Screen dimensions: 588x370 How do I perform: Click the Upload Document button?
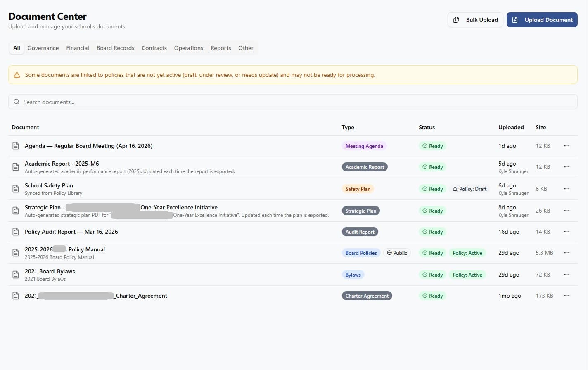pos(542,19)
